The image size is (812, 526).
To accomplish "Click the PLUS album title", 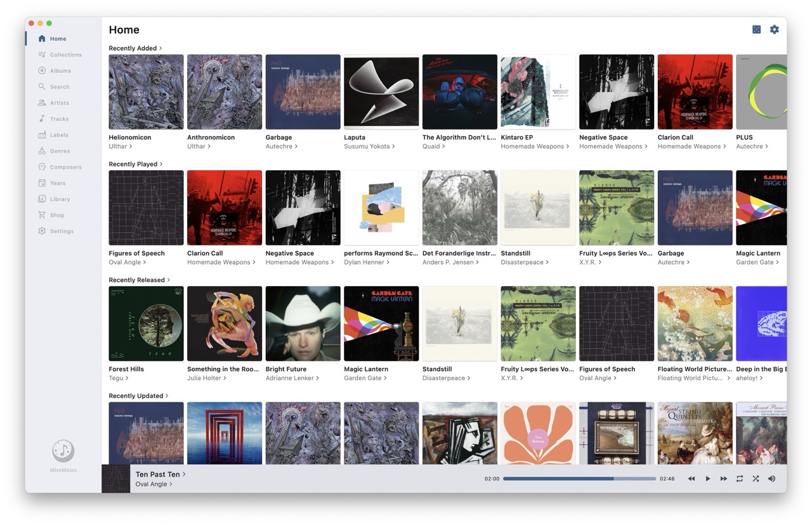I will (744, 137).
